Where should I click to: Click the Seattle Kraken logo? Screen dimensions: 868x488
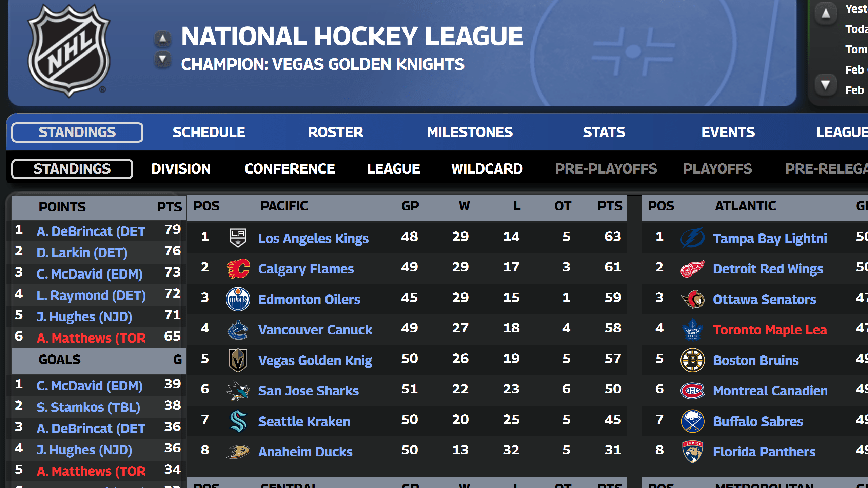pos(238,421)
